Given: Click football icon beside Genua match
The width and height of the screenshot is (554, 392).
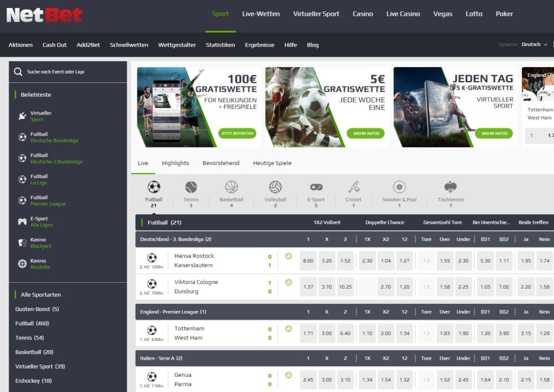Looking at the screenshot, I should pos(151,376).
